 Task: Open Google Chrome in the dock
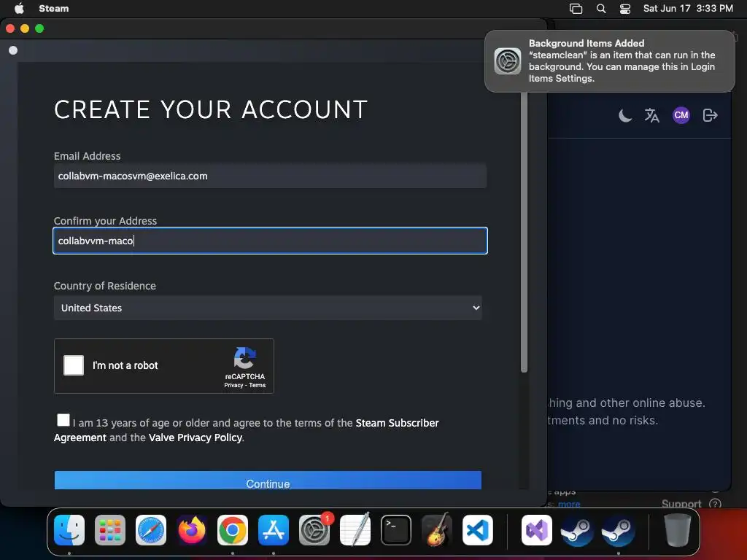click(233, 530)
